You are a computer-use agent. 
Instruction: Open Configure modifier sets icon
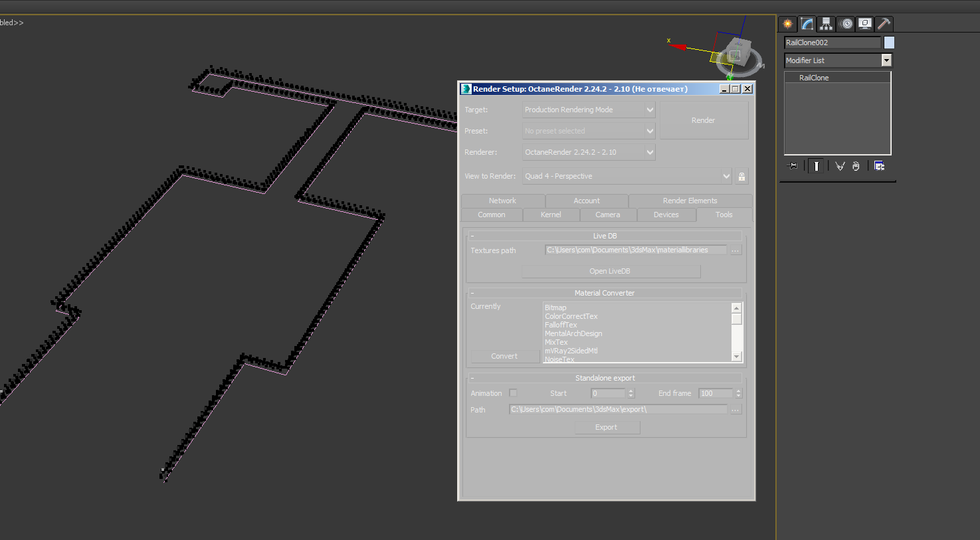tap(879, 166)
